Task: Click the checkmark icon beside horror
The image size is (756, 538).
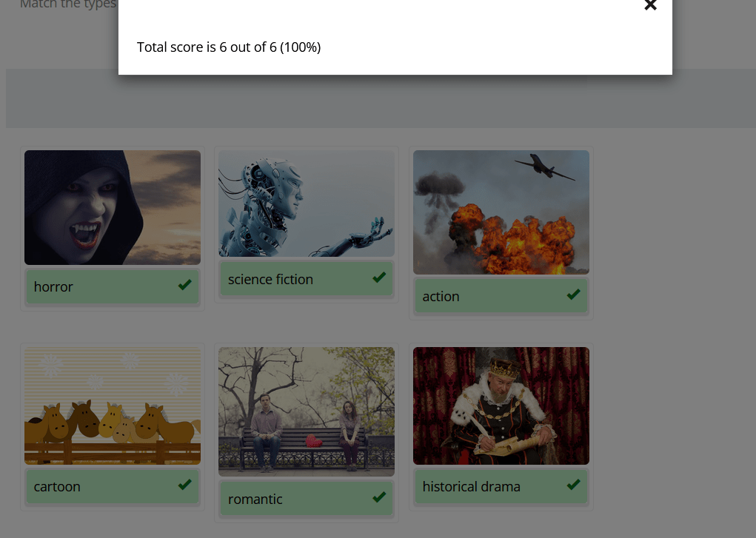Action: click(185, 285)
